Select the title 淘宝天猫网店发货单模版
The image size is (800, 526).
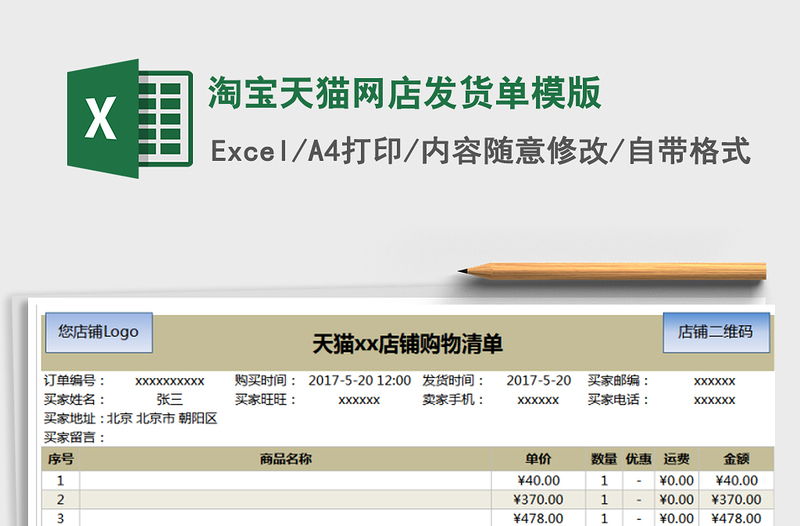[x=405, y=93]
